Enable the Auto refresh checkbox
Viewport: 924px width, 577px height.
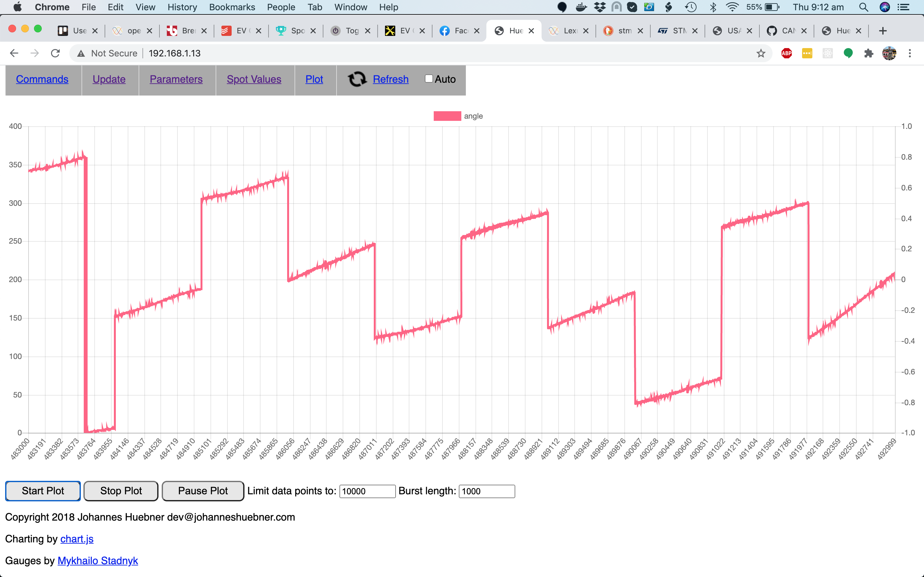(429, 79)
